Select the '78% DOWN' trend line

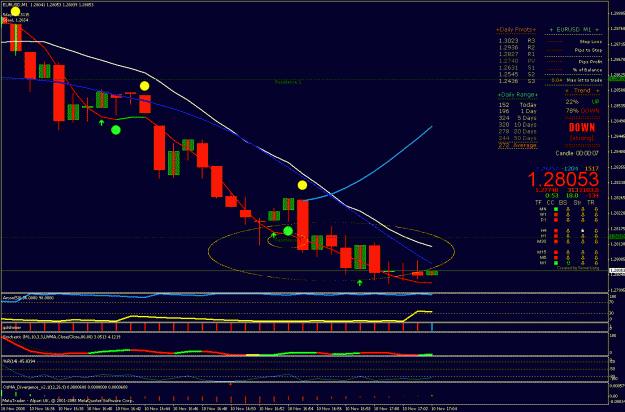click(582, 110)
